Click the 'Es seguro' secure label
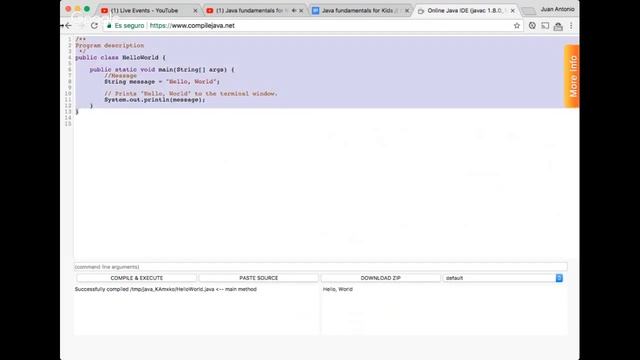This screenshot has height=360, width=640. [x=129, y=26]
